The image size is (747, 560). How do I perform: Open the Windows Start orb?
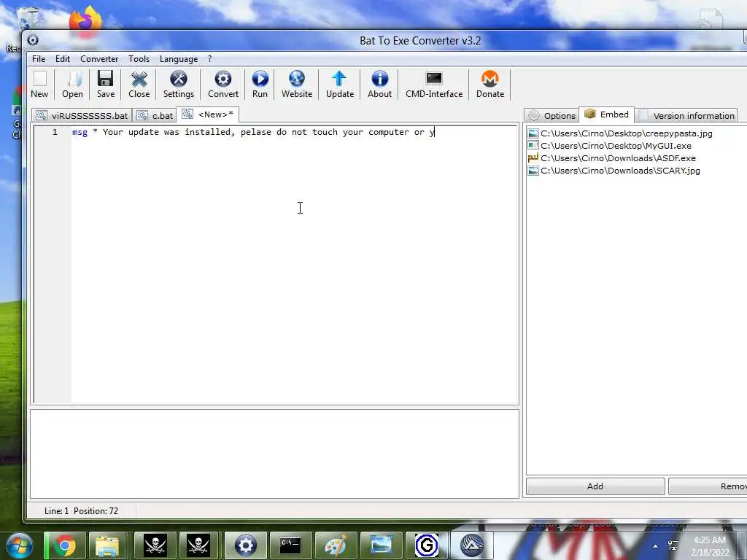(x=18, y=545)
